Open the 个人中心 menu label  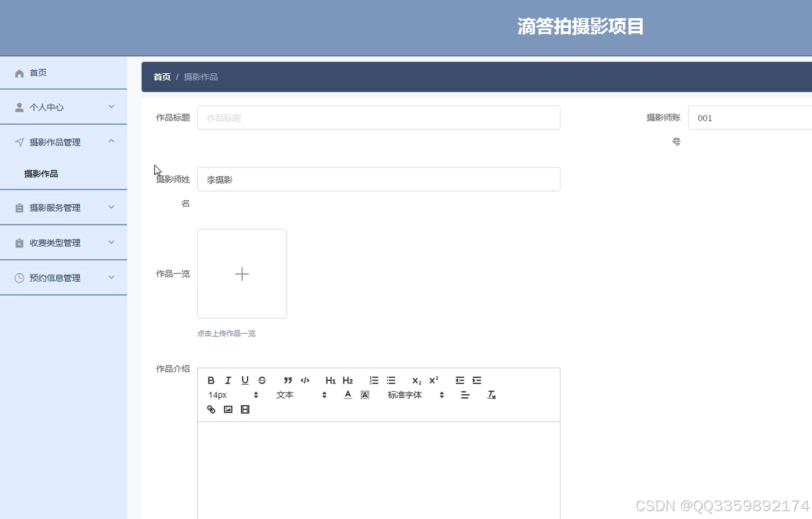(47, 107)
